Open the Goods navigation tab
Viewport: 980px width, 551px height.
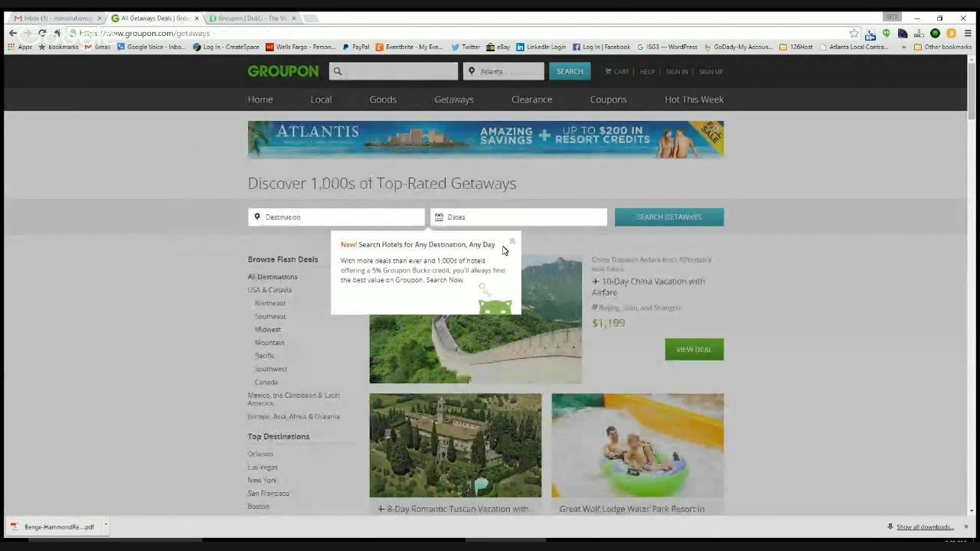click(383, 99)
